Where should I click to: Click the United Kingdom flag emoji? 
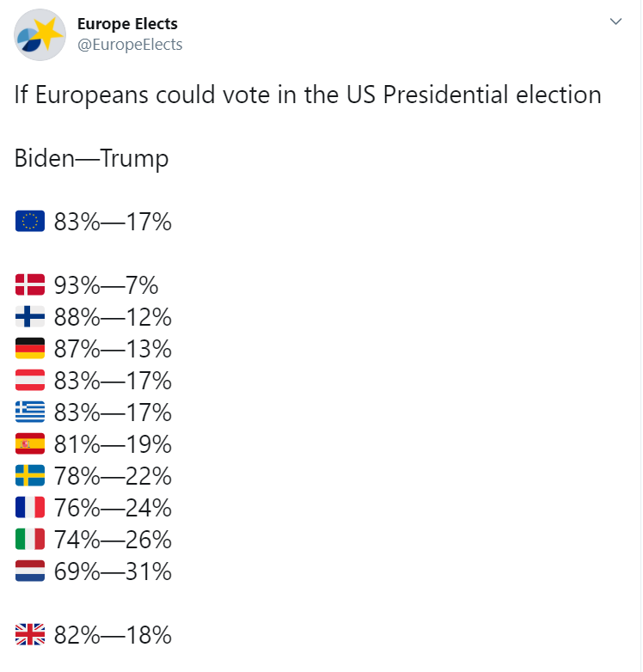tap(30, 634)
